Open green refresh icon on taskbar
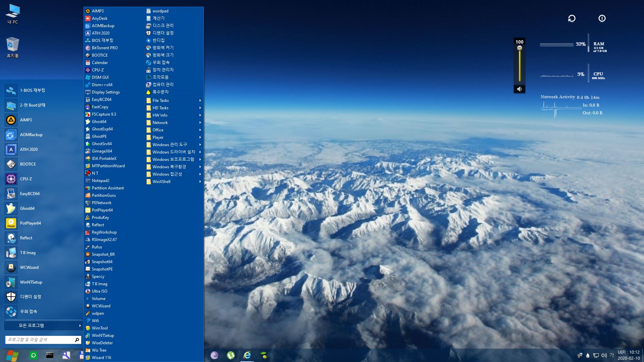 33,355
